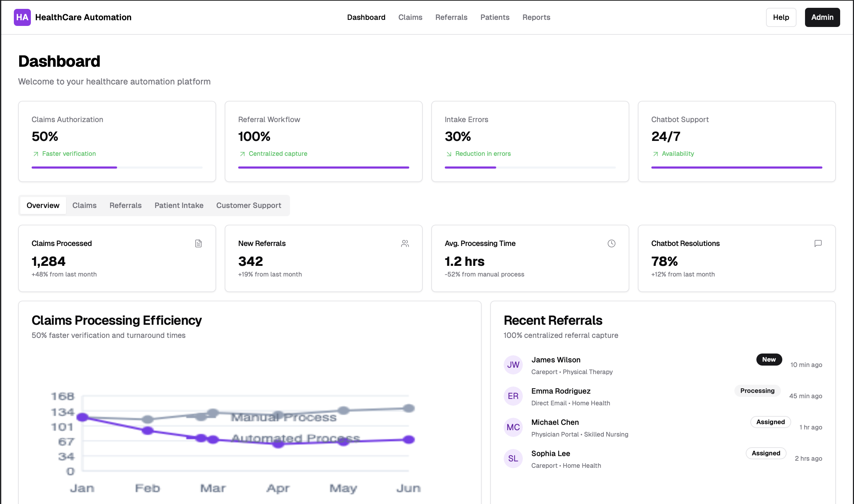The image size is (854, 504).
Task: Click the people icon on New Referrals card
Action: (405, 243)
